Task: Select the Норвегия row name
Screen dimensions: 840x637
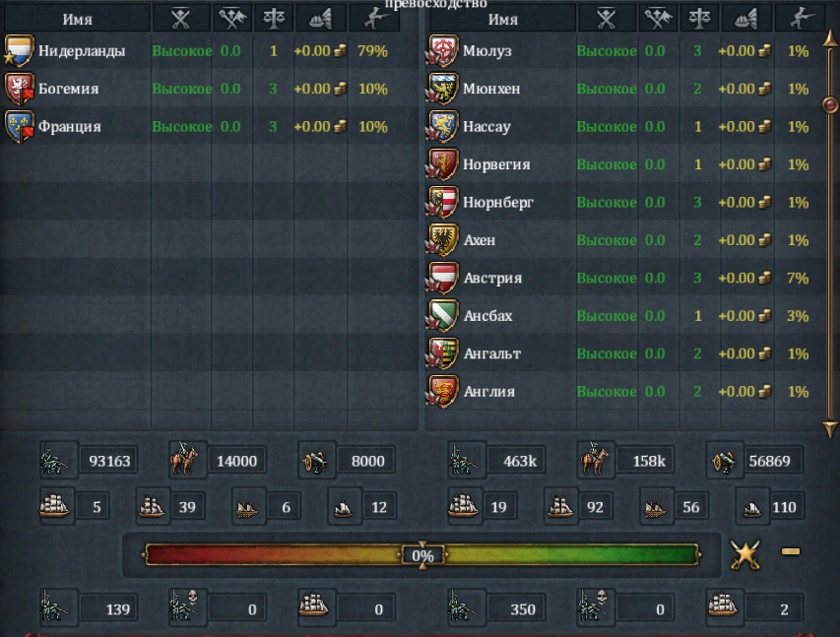Action: click(x=496, y=164)
